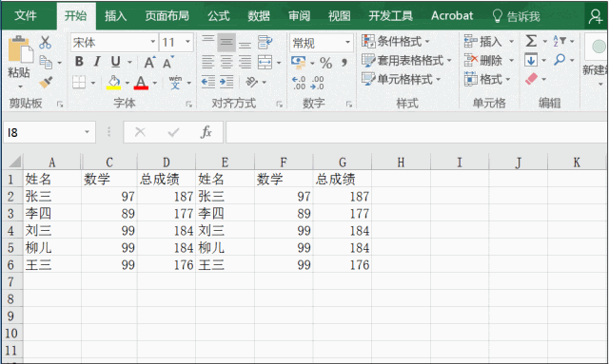Click Sort and Filter icon

pyautogui.click(x=560, y=41)
